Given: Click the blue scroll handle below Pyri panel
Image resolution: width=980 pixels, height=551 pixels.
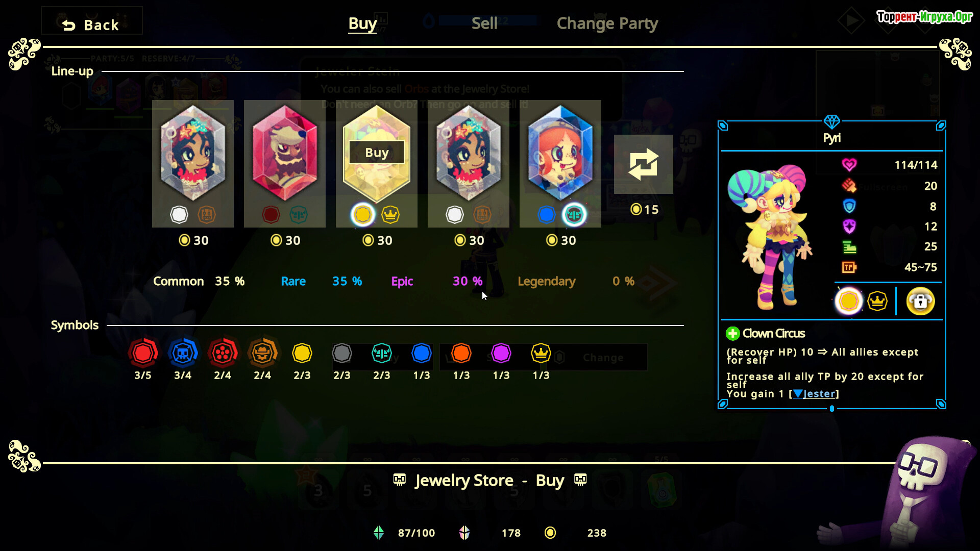Looking at the screenshot, I should (832, 409).
